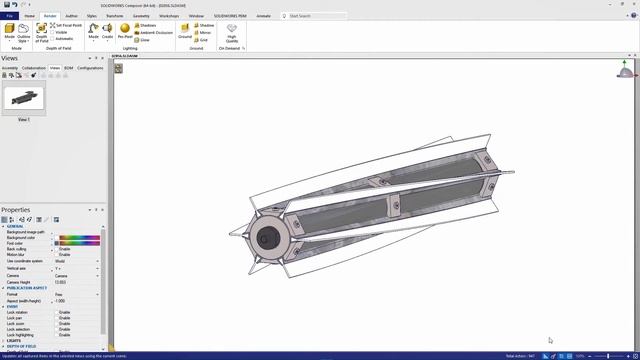Click the Properties panel scrollbar
Screen dimensions: 640x360
point(103,282)
